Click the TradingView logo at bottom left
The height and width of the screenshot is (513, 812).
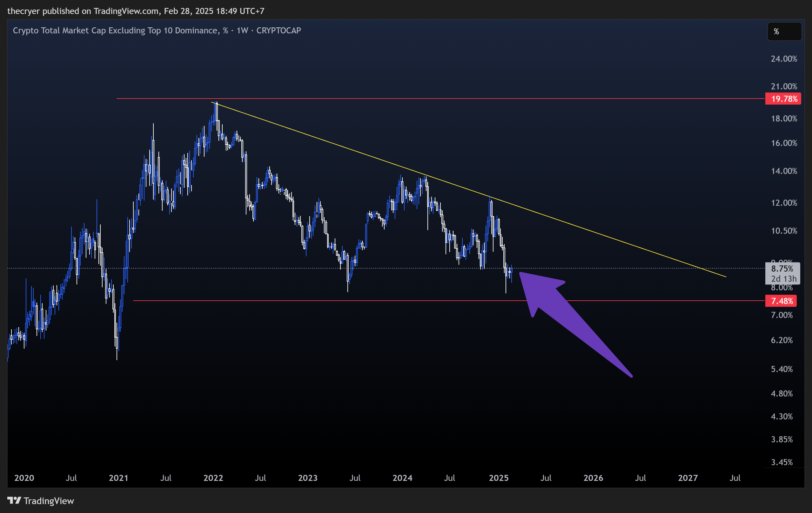[x=40, y=501]
